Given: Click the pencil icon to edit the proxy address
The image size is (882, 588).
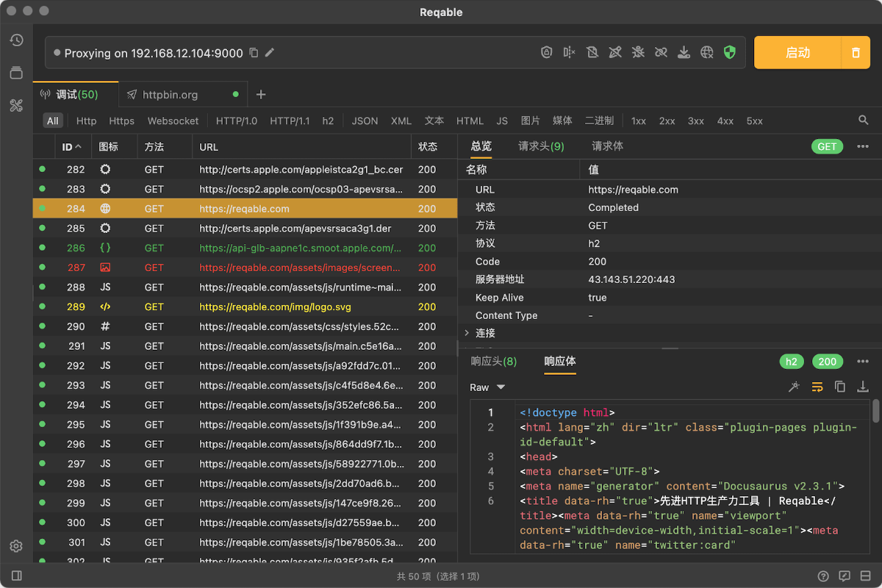Looking at the screenshot, I should (x=270, y=53).
